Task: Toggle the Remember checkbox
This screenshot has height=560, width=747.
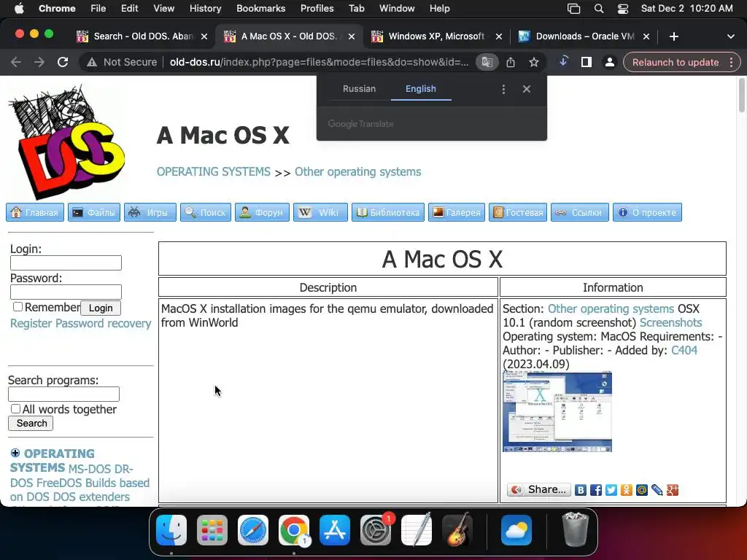Action: coord(18,307)
